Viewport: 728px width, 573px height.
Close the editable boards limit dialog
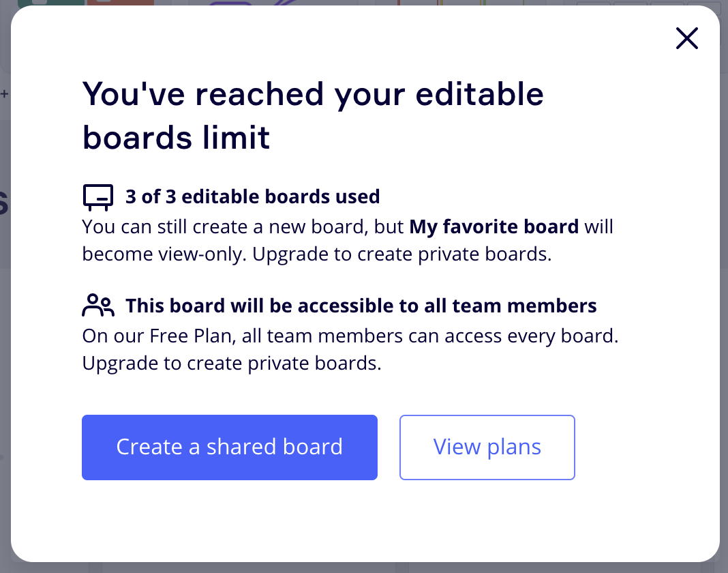[x=686, y=39]
